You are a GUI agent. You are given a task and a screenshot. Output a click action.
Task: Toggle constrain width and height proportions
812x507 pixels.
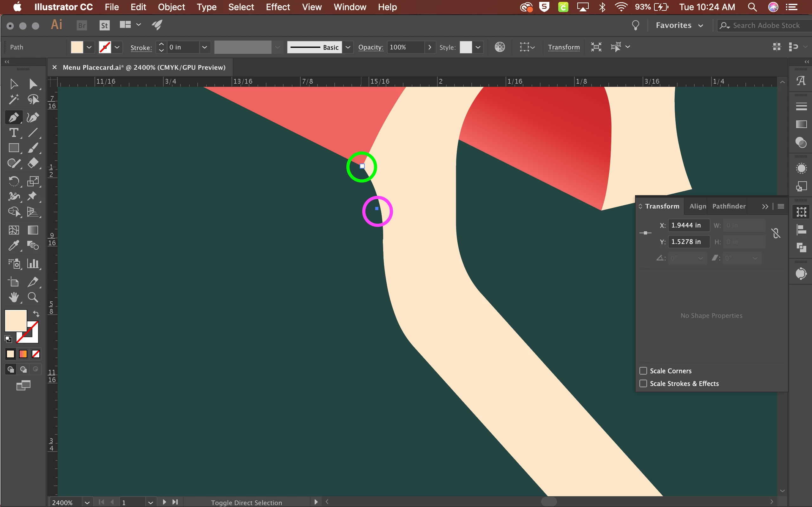[776, 234]
